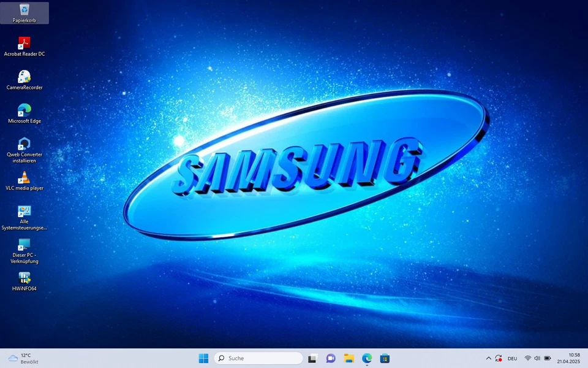Check the battery status icon
The width and height of the screenshot is (588, 368).
click(x=548, y=358)
